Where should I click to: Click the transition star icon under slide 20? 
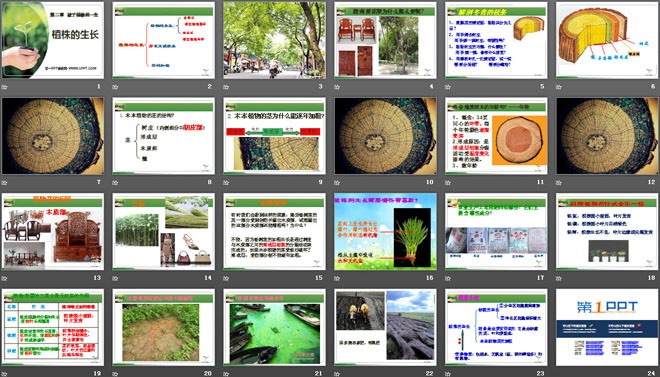tap(115, 374)
